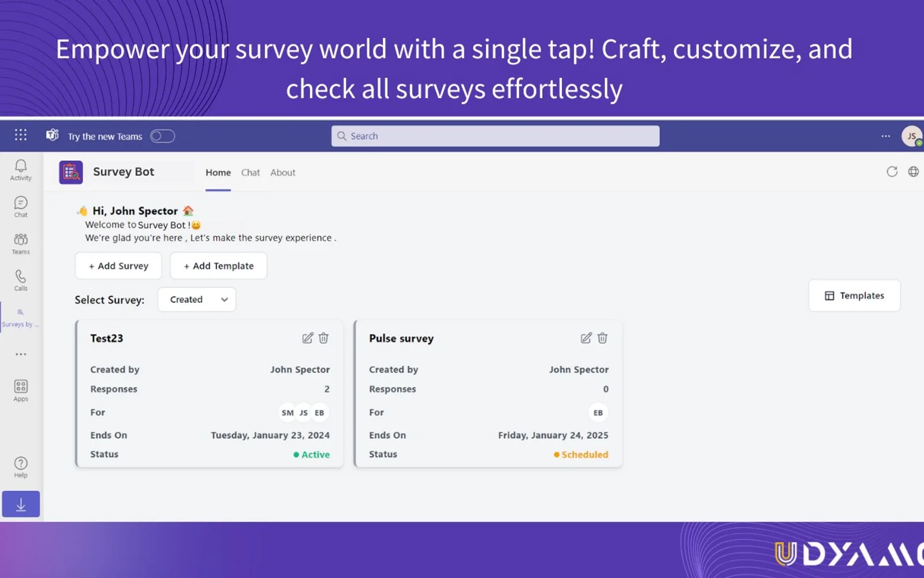Open the JS profile avatar menu

[x=912, y=136]
